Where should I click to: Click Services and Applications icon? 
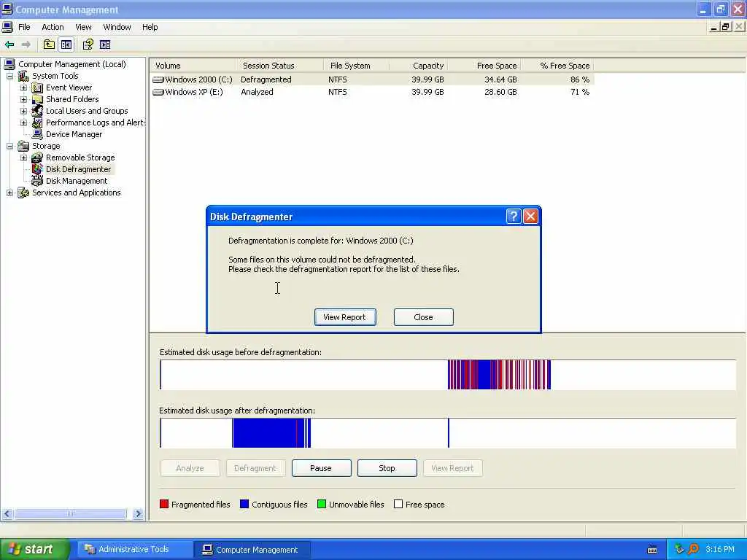pyautogui.click(x=23, y=192)
